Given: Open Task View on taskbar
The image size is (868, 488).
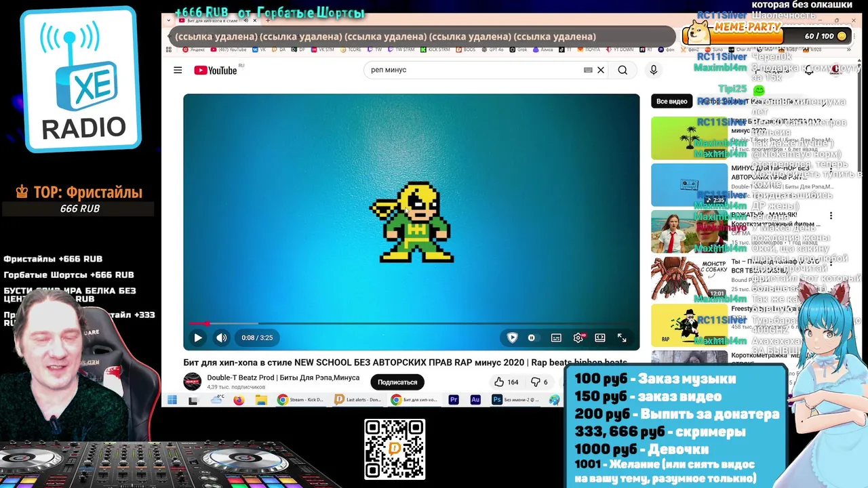Looking at the screenshot, I should coord(193,400).
